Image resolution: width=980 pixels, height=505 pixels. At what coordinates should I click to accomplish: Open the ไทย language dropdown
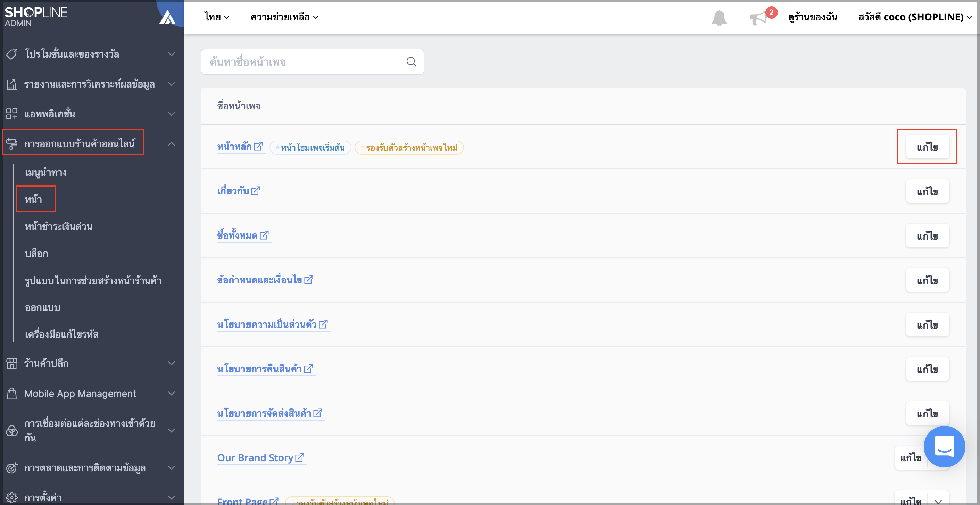click(x=217, y=17)
